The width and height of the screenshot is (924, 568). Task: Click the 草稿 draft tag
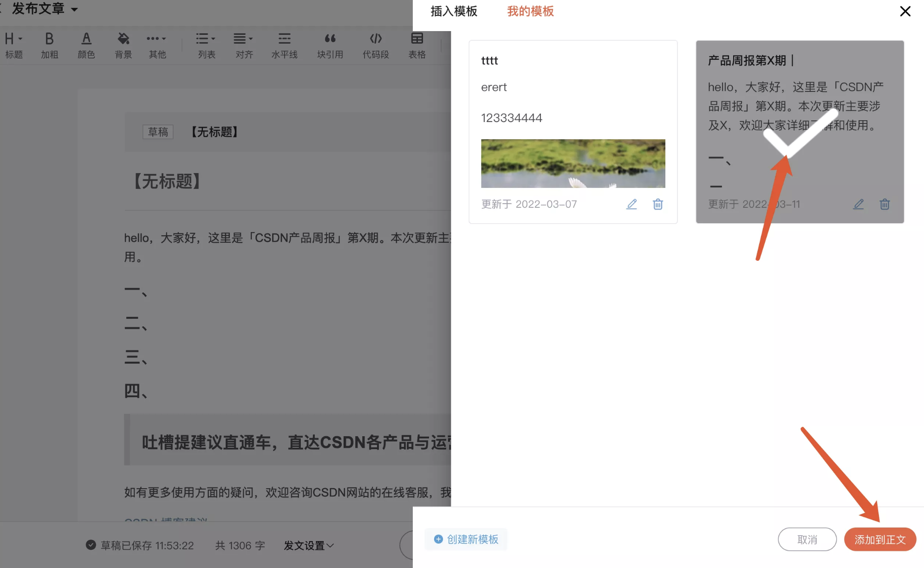158,132
